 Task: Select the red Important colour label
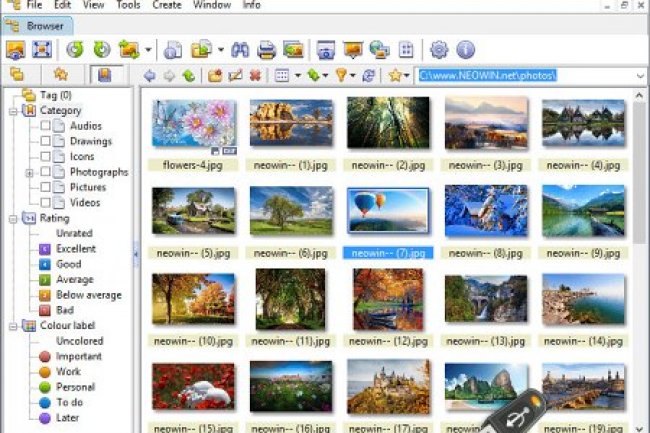[x=78, y=356]
